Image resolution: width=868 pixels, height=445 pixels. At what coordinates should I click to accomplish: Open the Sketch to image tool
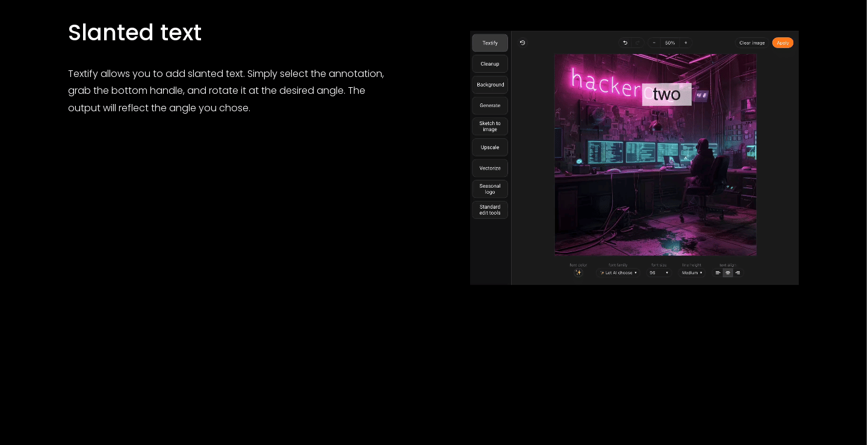[x=490, y=126]
